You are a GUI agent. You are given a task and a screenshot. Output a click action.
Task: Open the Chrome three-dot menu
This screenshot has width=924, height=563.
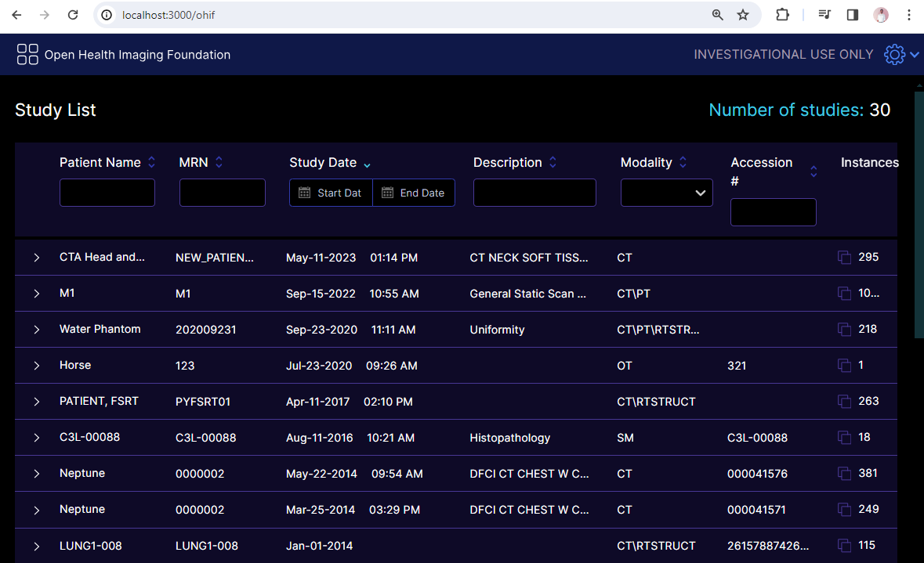[x=908, y=15]
